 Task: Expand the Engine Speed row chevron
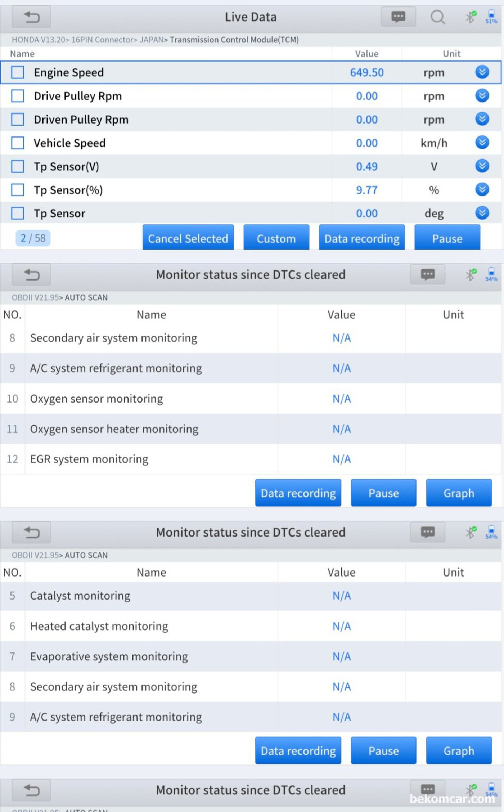pyautogui.click(x=482, y=72)
